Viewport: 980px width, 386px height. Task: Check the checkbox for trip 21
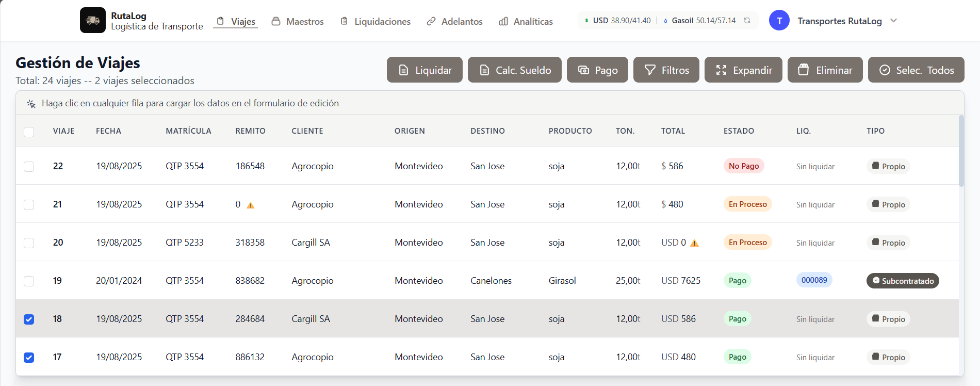pos(29,205)
